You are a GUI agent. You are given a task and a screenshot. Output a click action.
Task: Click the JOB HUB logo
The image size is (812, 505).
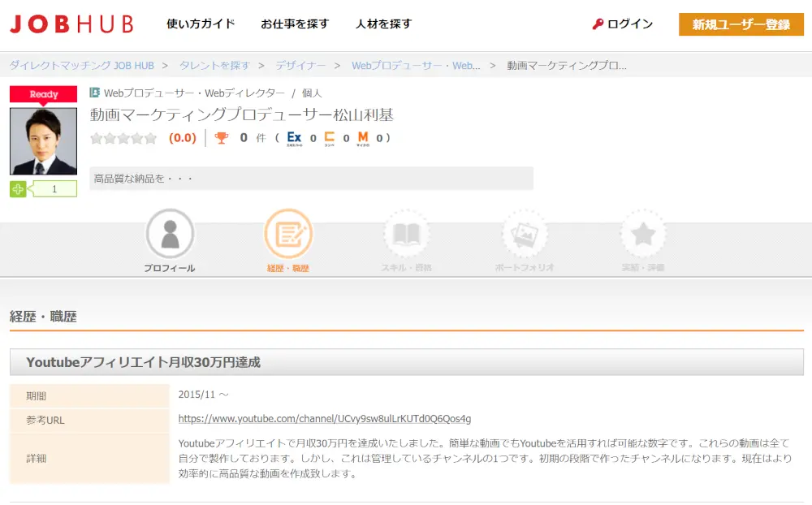[x=71, y=24]
